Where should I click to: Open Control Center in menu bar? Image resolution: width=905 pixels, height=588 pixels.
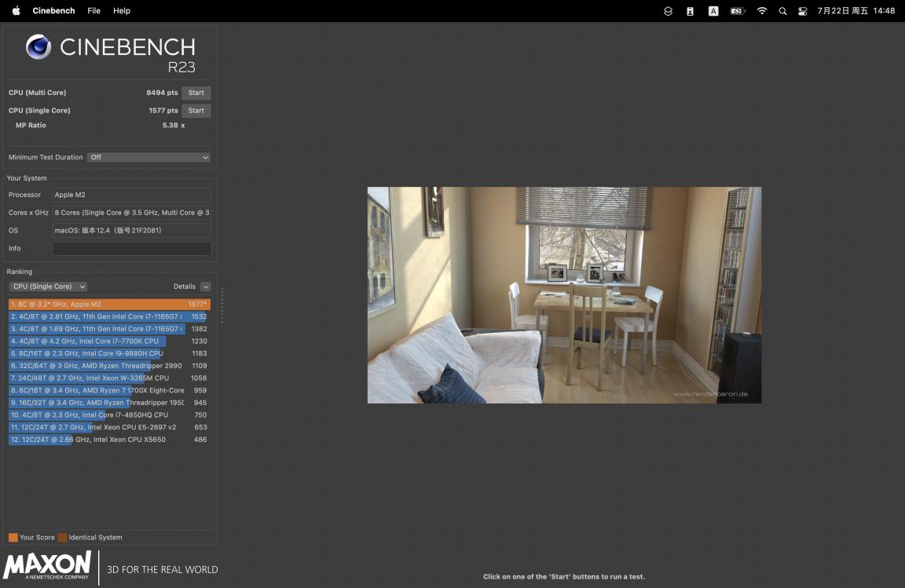point(803,11)
